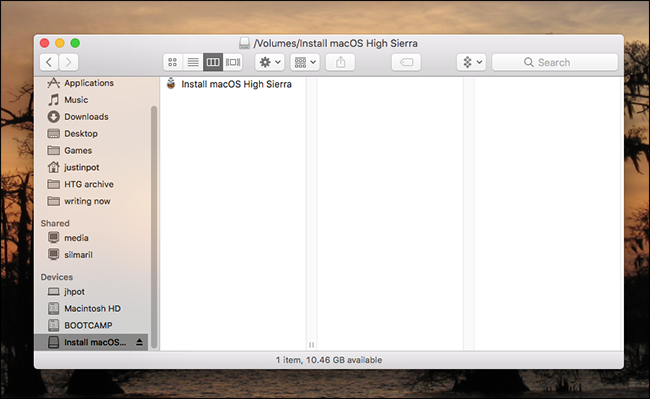Zoom the Finder window with green button

[x=75, y=43]
